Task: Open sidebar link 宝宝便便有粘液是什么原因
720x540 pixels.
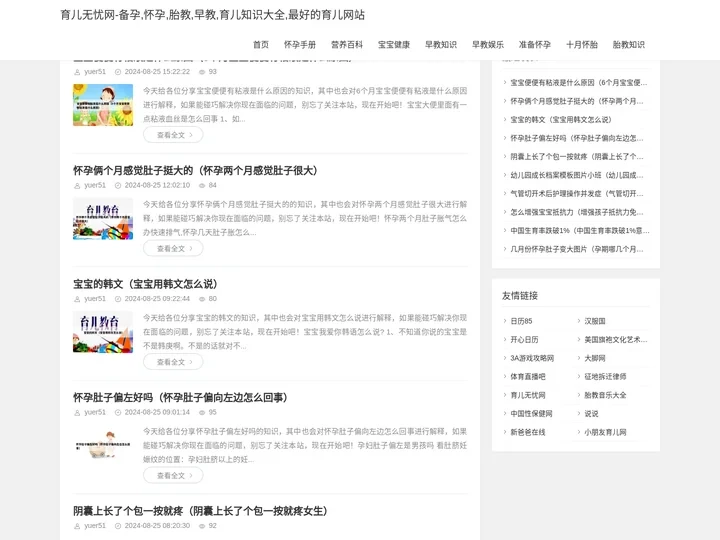Action: tap(579, 83)
